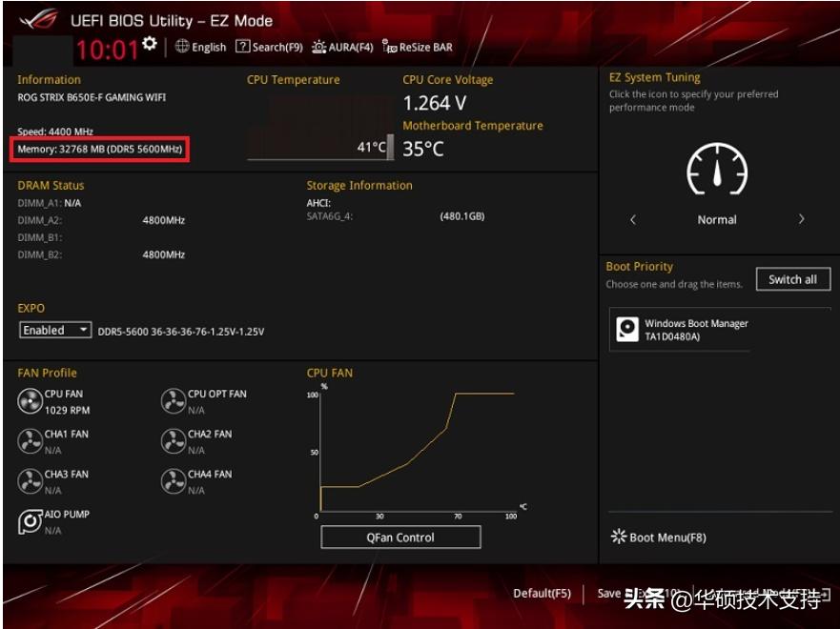Click the Boot Priority heading

tap(640, 267)
